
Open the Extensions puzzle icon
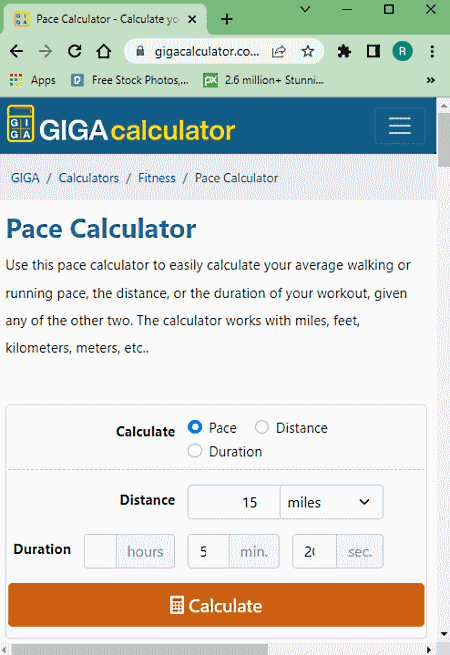pos(344,51)
